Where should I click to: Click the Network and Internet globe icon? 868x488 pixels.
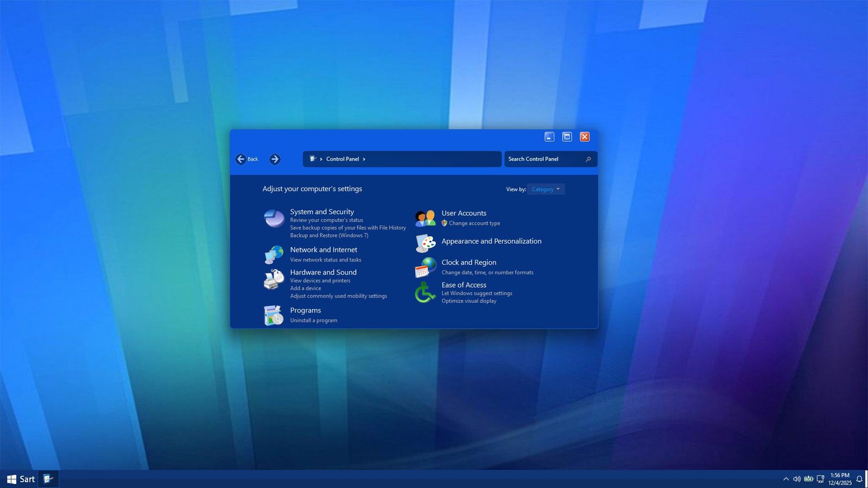coord(274,254)
